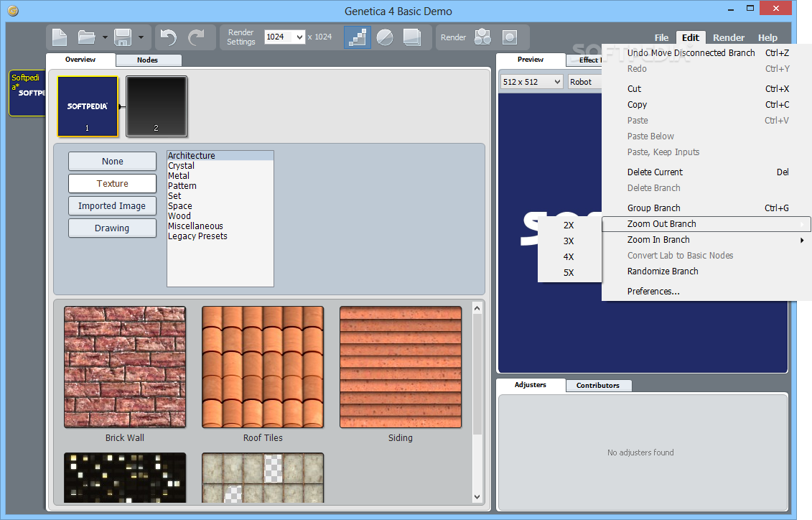Open the File menu

661,37
